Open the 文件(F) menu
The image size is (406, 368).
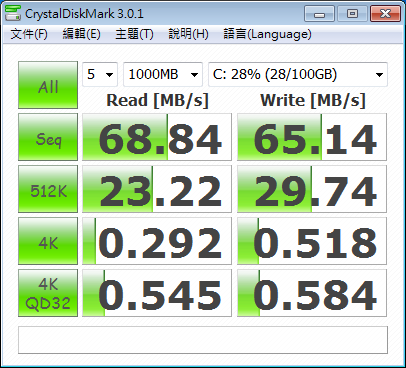29,34
